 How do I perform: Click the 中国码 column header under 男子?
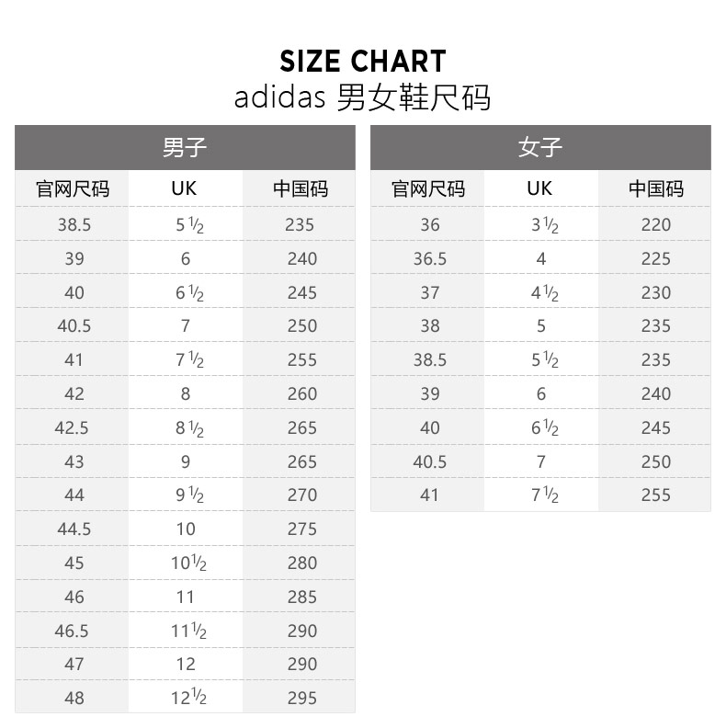click(301, 189)
